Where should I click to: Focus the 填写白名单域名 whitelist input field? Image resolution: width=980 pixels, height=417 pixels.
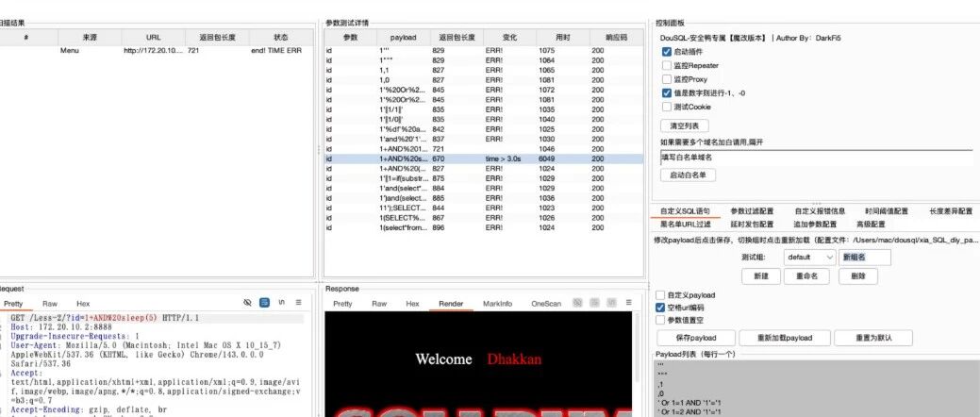coord(816,158)
